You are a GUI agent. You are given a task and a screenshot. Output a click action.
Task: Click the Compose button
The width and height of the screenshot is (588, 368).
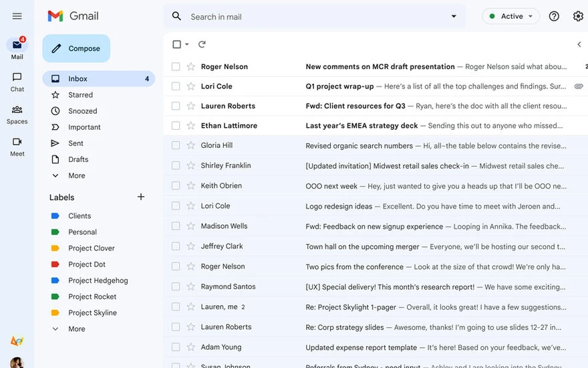[76, 48]
